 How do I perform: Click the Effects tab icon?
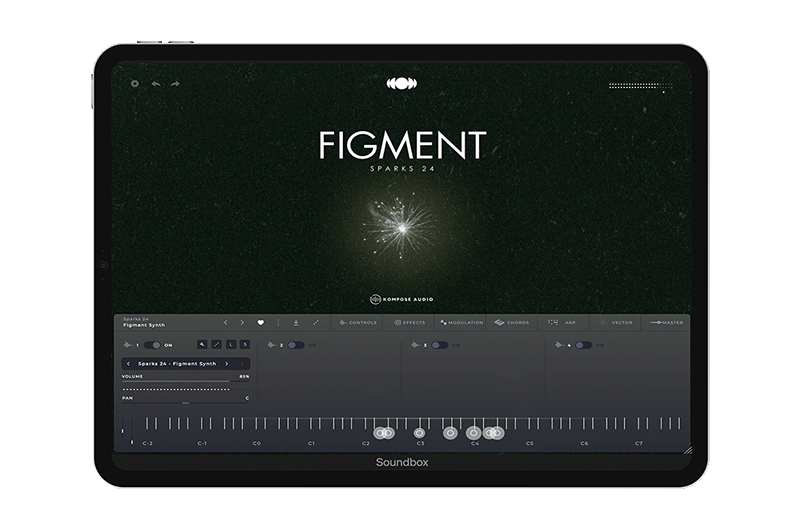[x=397, y=322]
